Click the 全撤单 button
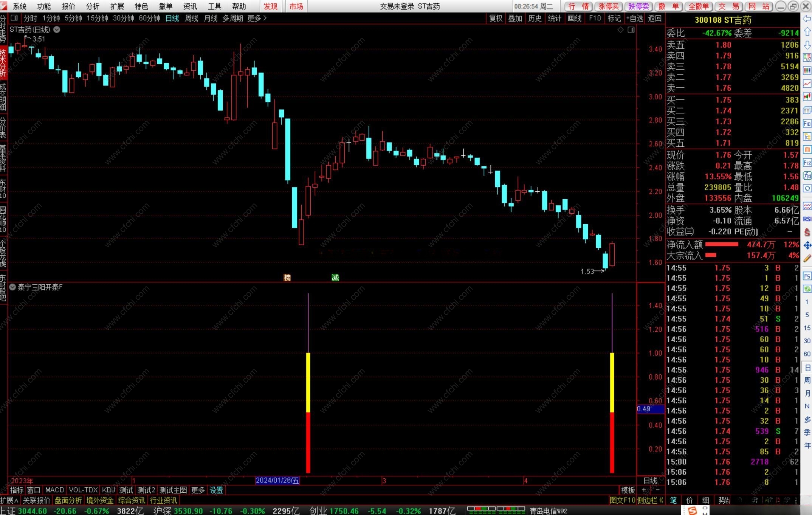 pyautogui.click(x=698, y=6)
